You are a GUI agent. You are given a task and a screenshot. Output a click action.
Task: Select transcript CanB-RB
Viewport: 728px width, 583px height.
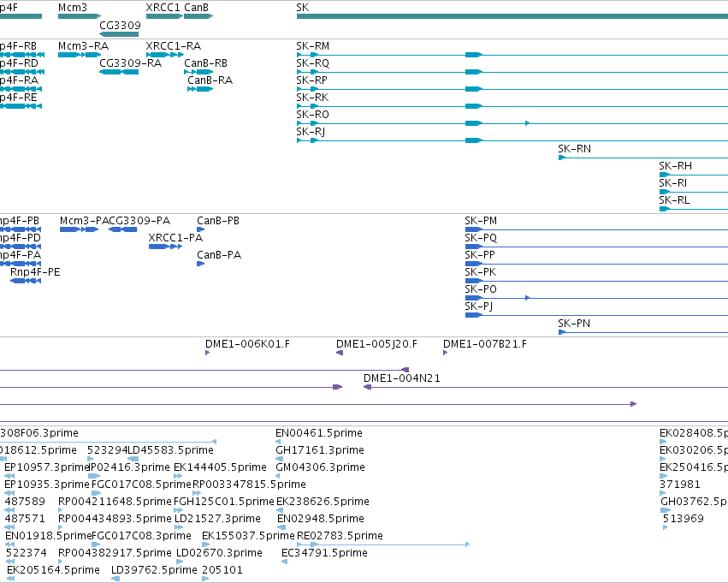(x=205, y=63)
